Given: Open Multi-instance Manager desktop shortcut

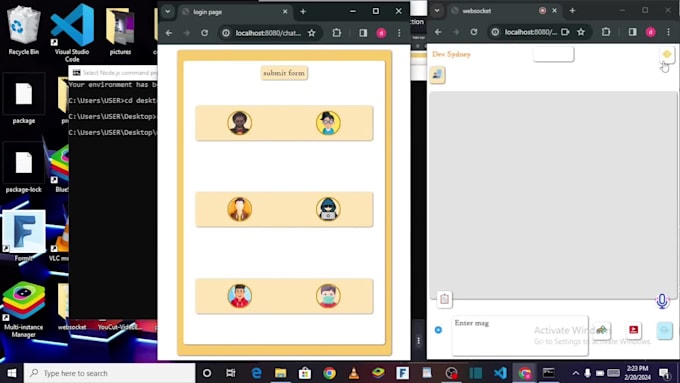Looking at the screenshot, I should 23,310.
